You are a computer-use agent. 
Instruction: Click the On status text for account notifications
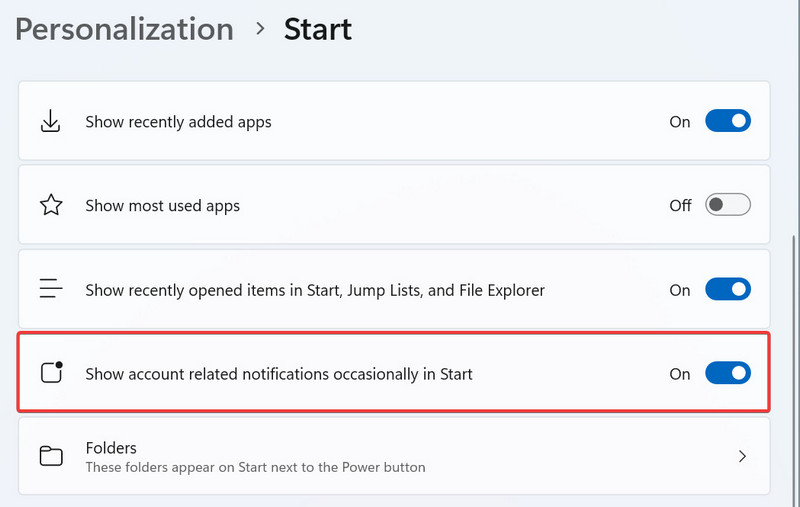[x=680, y=374]
